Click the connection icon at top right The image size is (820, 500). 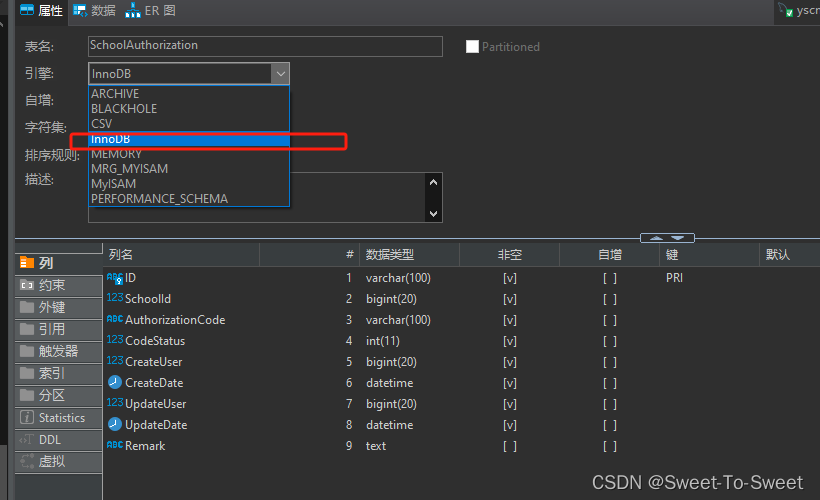(785, 10)
